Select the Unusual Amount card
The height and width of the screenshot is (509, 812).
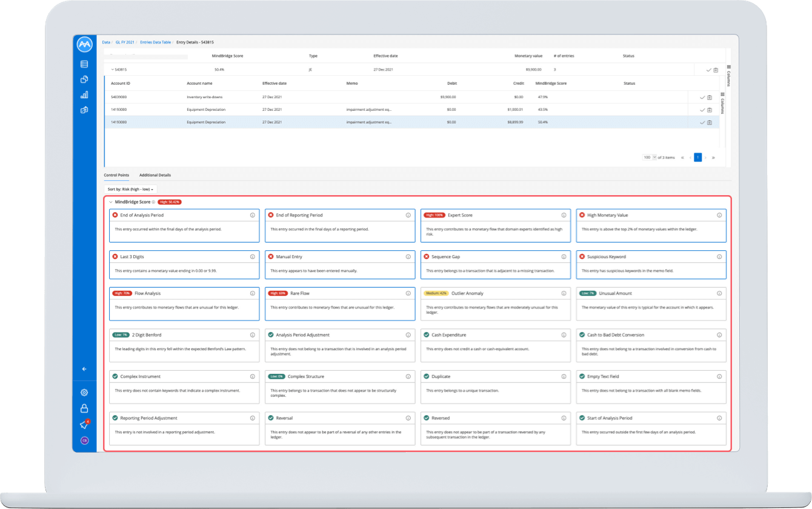[x=651, y=304]
